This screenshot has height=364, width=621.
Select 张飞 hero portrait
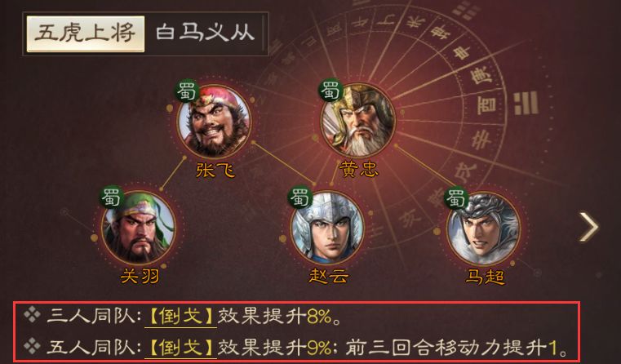[x=214, y=121]
